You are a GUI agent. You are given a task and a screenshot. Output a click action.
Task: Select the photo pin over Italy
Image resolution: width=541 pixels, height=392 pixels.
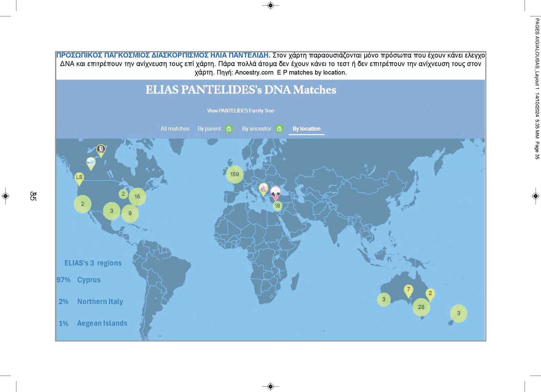[264, 189]
